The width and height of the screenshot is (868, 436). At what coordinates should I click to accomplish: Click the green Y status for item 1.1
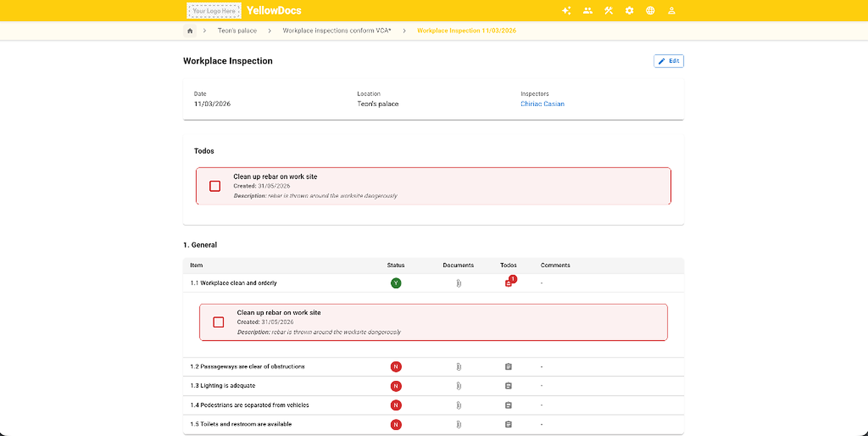(x=396, y=283)
